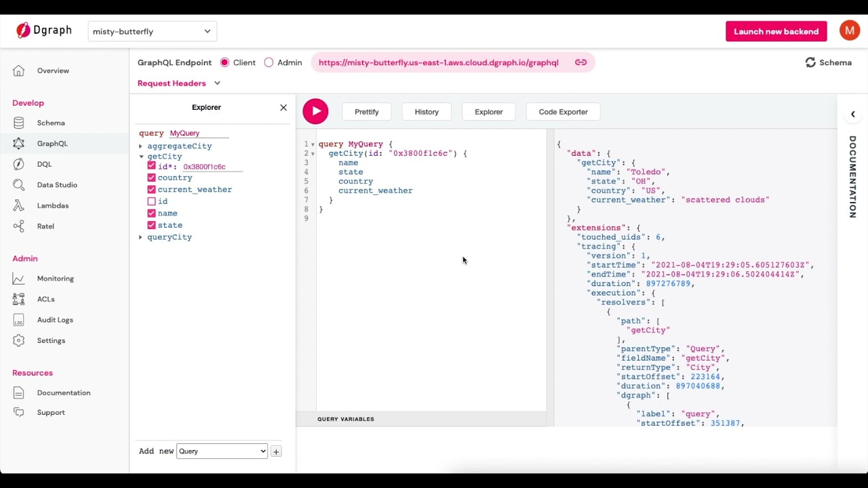This screenshot has width=868, height=488.
Task: Navigate to Lambdas page
Action: (x=53, y=205)
